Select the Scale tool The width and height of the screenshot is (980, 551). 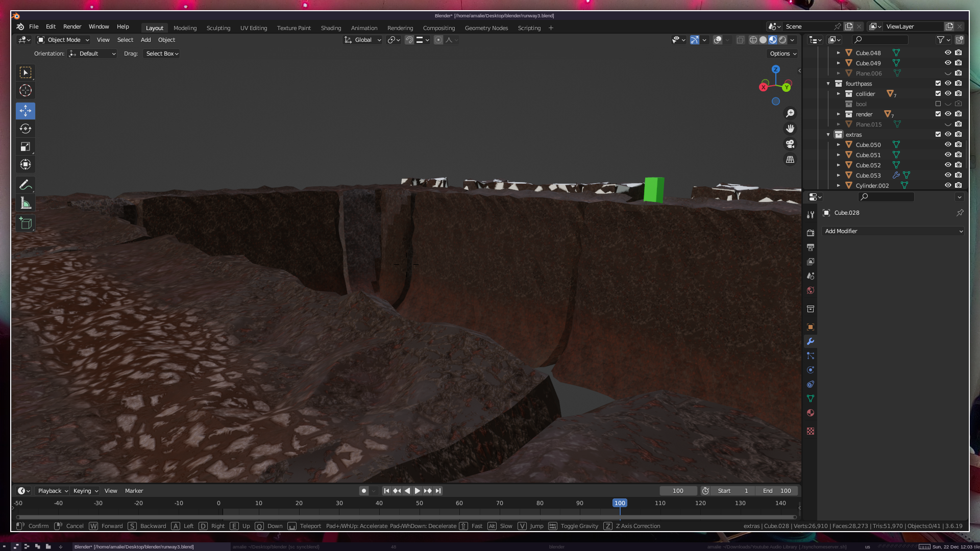click(x=26, y=147)
